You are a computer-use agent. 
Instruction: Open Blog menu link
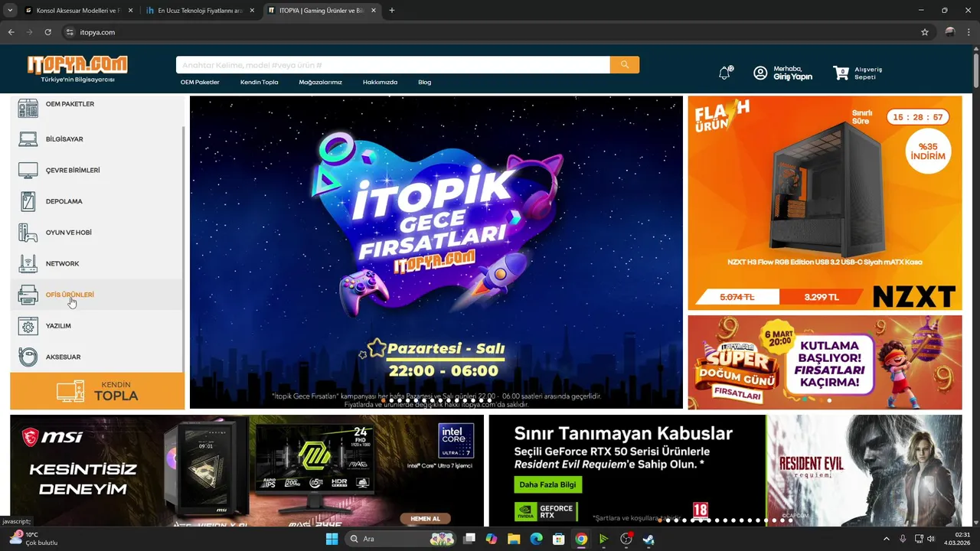[x=424, y=82]
